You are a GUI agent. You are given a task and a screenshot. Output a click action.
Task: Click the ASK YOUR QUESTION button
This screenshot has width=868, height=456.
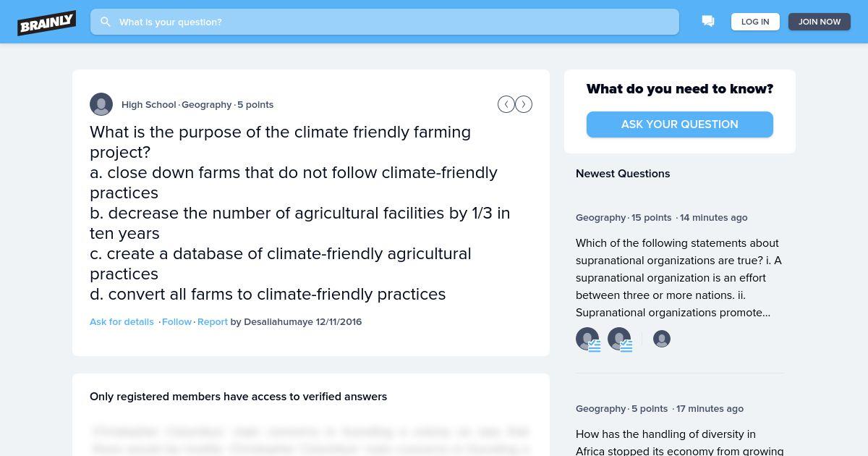[x=680, y=124]
